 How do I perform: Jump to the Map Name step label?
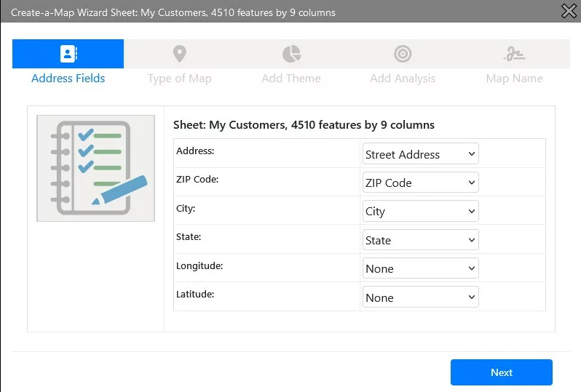pyautogui.click(x=514, y=79)
